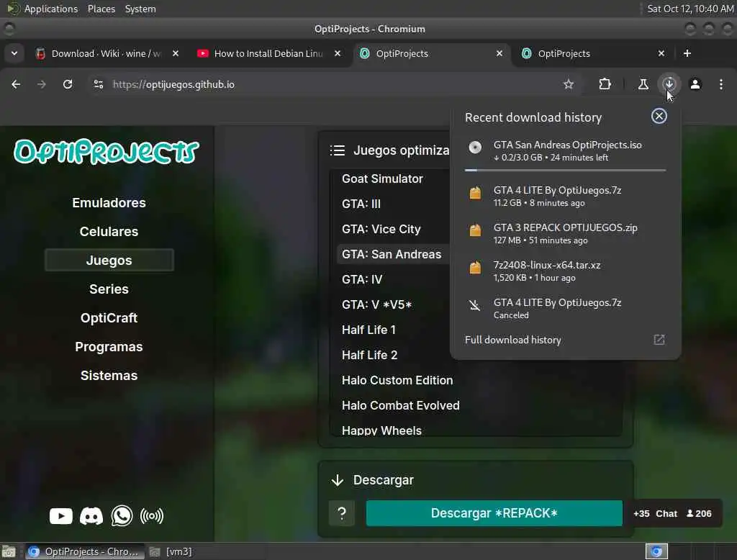The height and width of the screenshot is (560, 737).
Task: Click the canceled download icon
Action: tap(475, 305)
